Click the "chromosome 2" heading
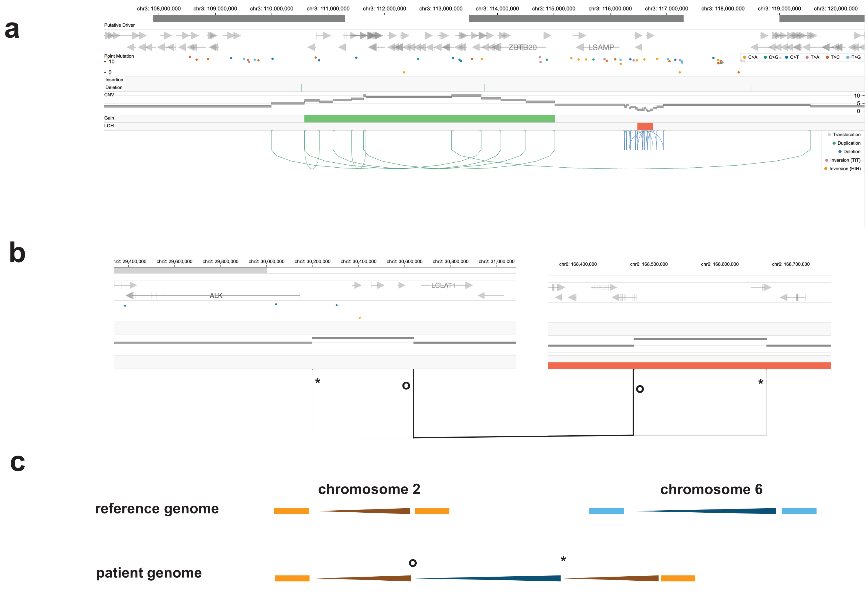The width and height of the screenshot is (868, 596). (x=369, y=489)
